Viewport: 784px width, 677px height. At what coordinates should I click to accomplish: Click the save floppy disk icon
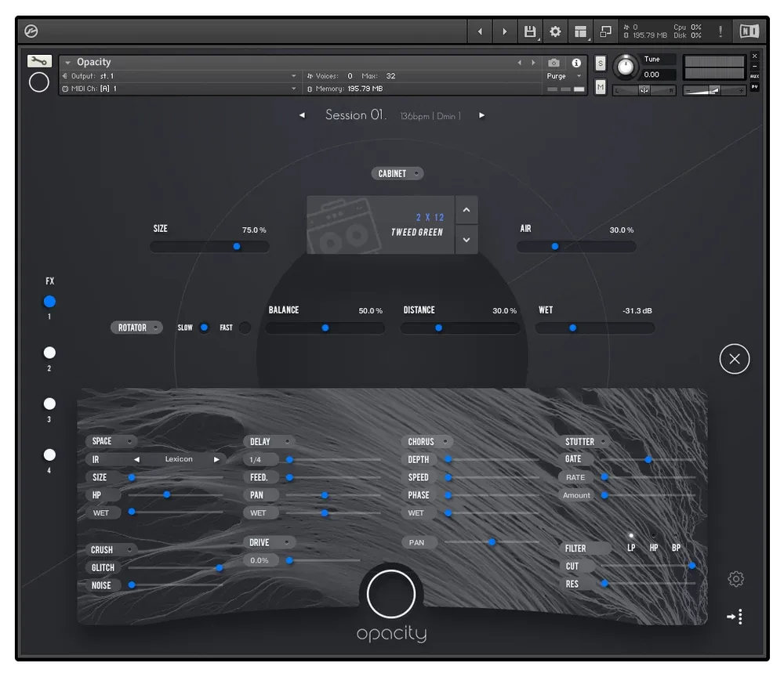click(x=529, y=31)
